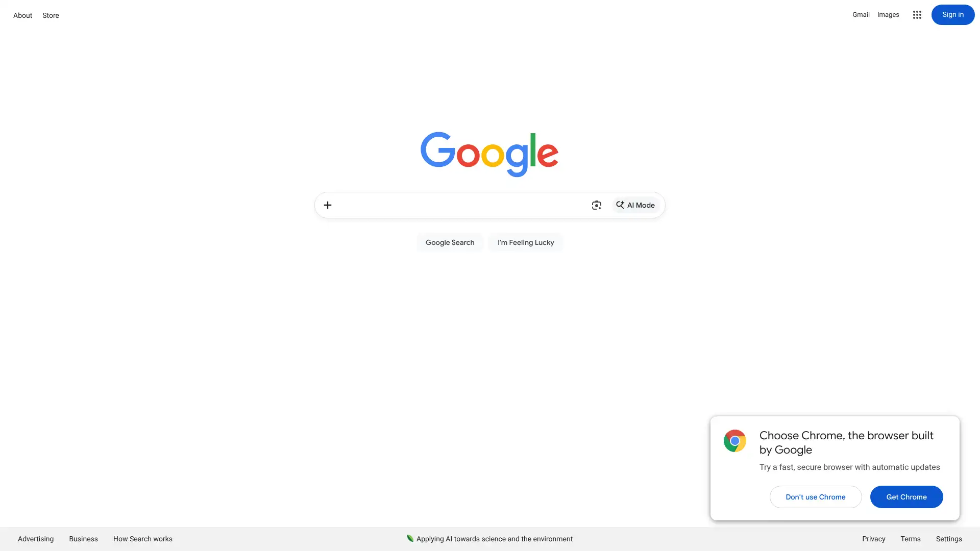Viewport: 980px width, 551px height.
Task: Go to Images search
Action: click(888, 15)
